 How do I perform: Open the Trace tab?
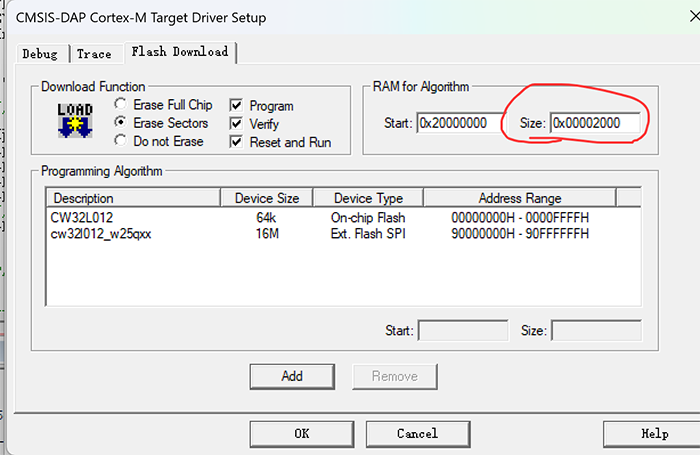tap(94, 53)
